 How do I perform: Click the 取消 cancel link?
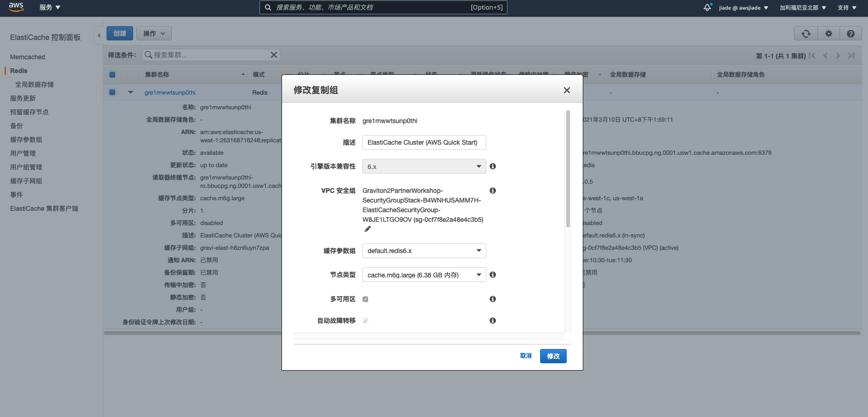click(x=525, y=356)
